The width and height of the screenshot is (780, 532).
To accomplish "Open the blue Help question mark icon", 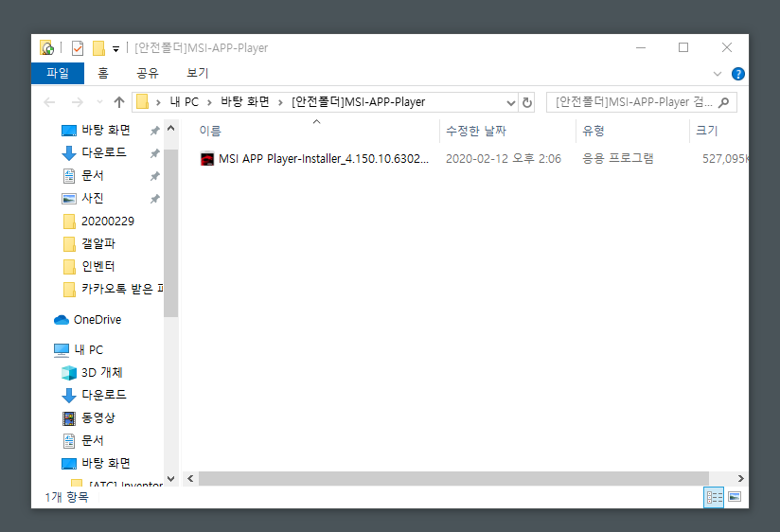I will [738, 74].
